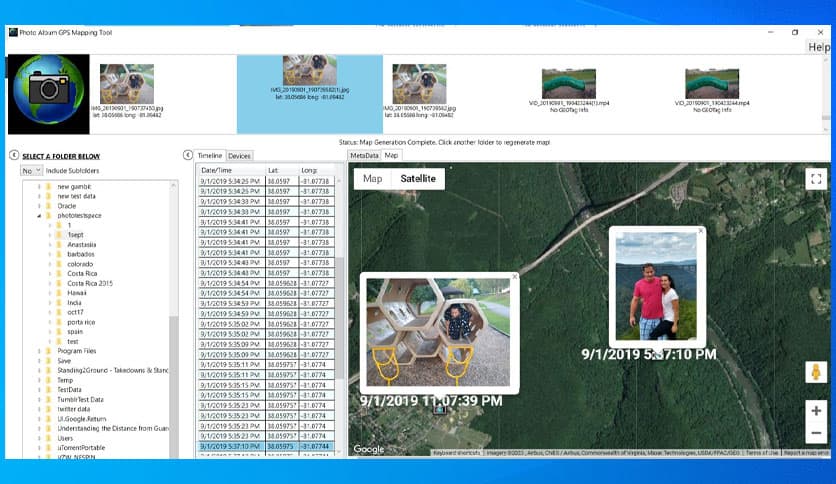The height and width of the screenshot is (484, 836).
Task: Select the Satellite map type
Action: (x=418, y=179)
